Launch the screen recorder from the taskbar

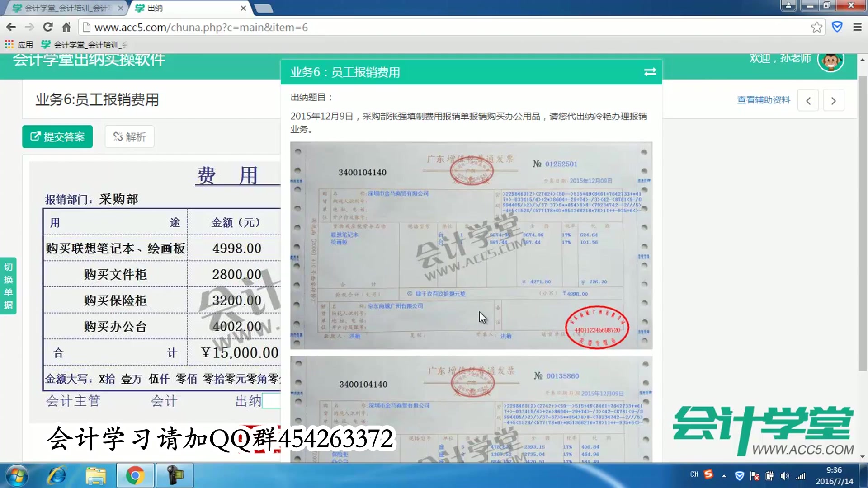coord(175,475)
